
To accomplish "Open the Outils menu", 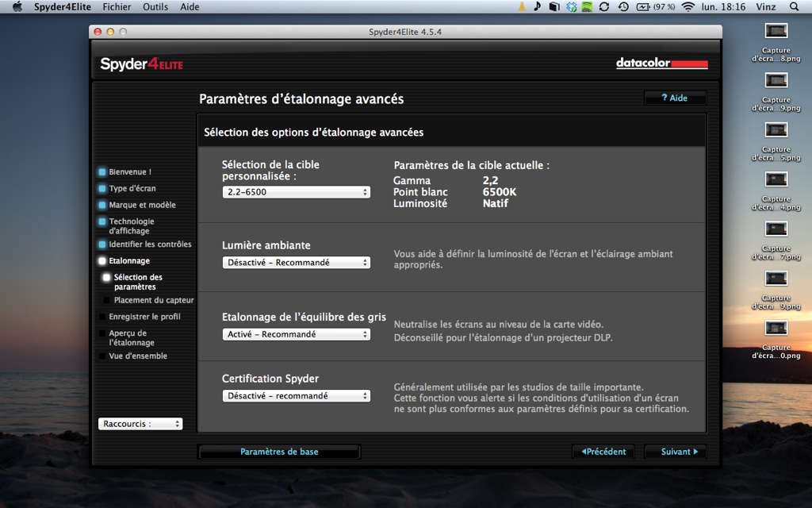I will (155, 7).
